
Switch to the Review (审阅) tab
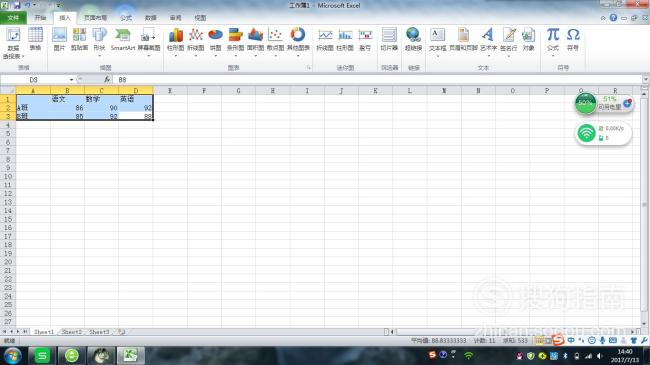[x=175, y=18]
